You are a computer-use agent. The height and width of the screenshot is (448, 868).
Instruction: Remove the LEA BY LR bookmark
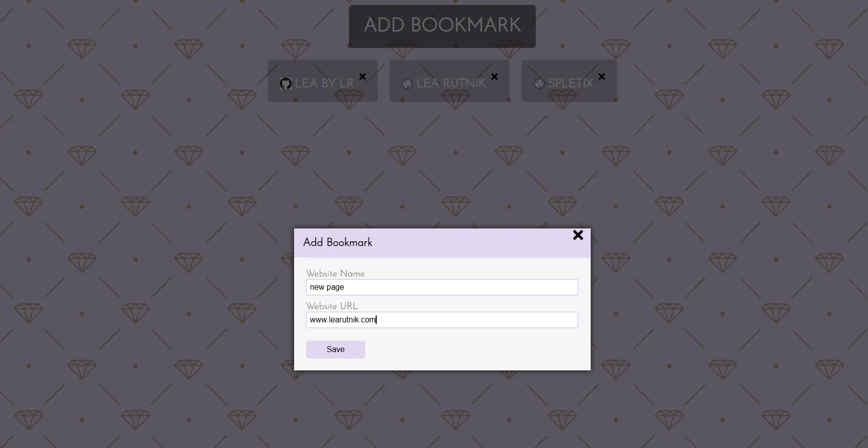(x=362, y=77)
